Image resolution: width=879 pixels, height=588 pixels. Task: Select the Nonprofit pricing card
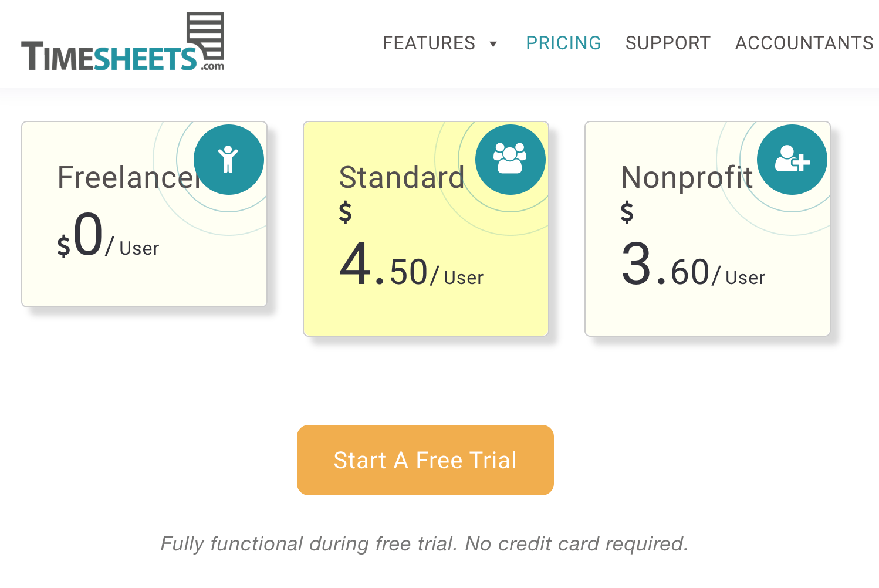click(708, 229)
